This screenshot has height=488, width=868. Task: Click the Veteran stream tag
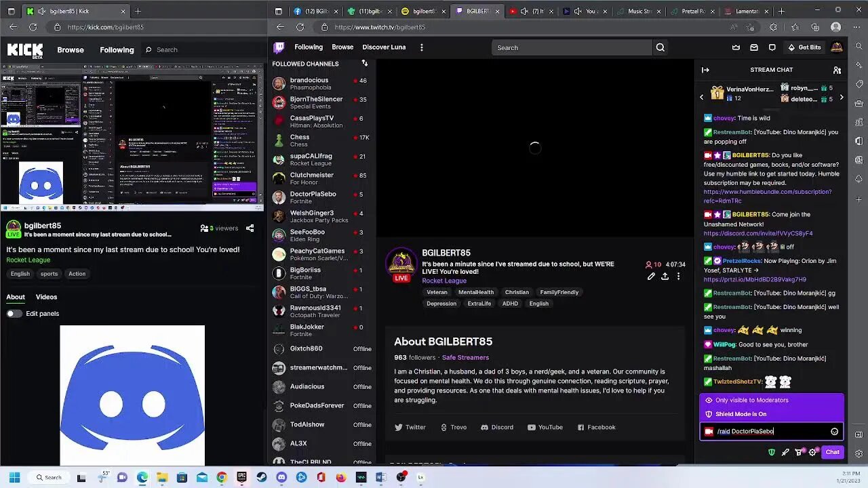tap(437, 292)
